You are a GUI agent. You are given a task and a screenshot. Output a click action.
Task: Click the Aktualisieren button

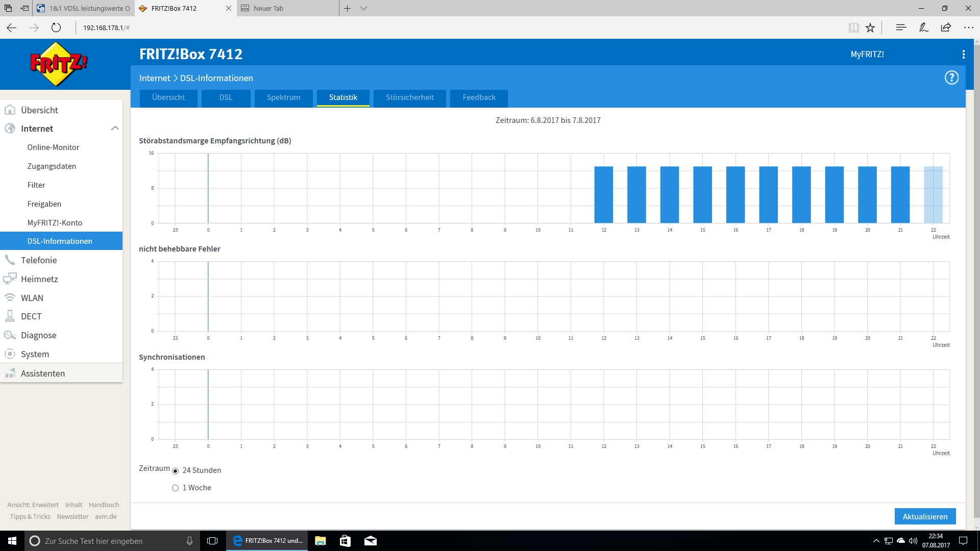click(x=925, y=516)
